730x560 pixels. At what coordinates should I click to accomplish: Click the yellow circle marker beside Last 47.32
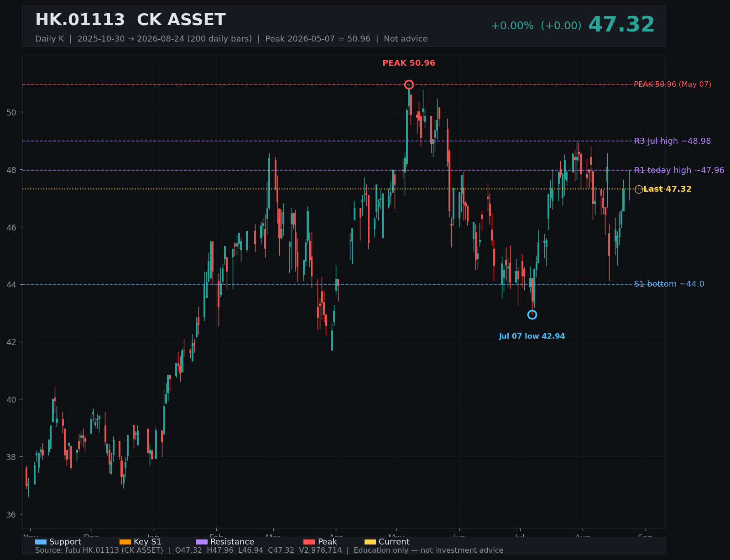(x=639, y=189)
